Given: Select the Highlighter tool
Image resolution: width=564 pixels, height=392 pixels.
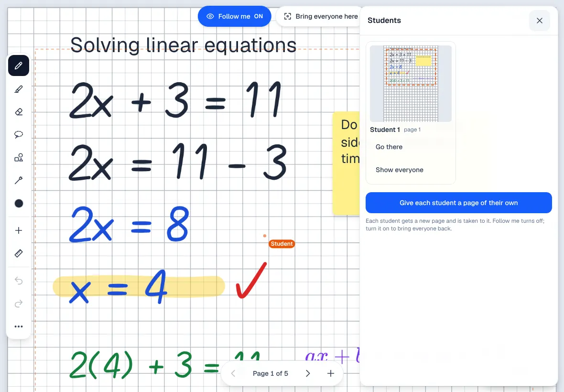Looking at the screenshot, I should coord(19,89).
